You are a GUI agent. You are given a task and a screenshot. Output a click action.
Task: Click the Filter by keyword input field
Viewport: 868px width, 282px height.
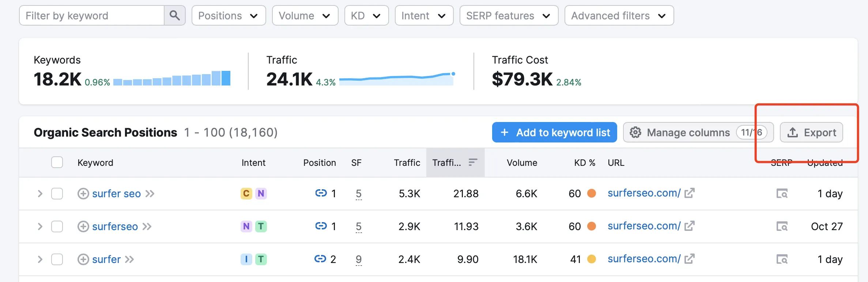click(92, 15)
